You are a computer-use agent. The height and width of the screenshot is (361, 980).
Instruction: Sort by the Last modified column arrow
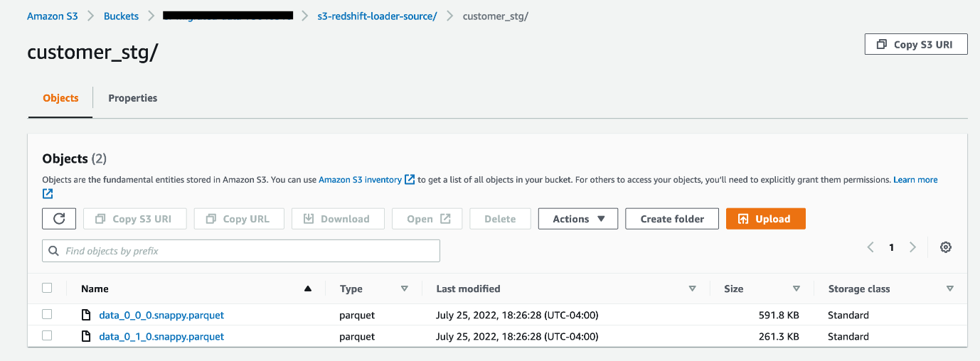coord(692,289)
